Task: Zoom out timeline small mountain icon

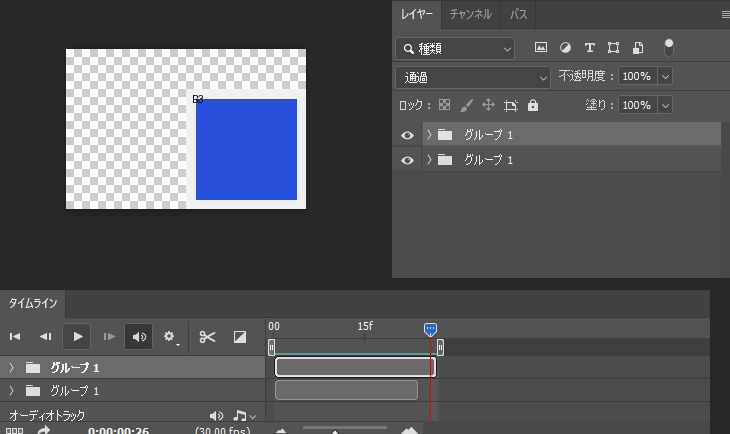Action: click(x=281, y=431)
